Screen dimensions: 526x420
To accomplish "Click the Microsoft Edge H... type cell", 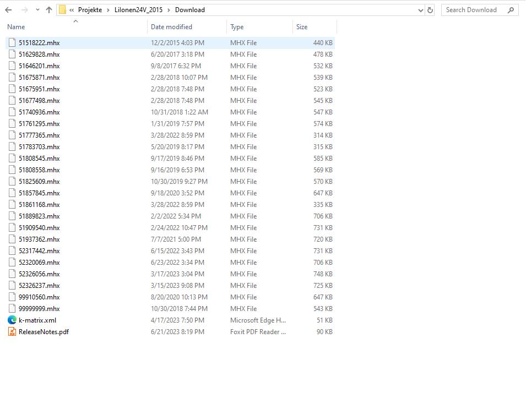I will point(258,320).
